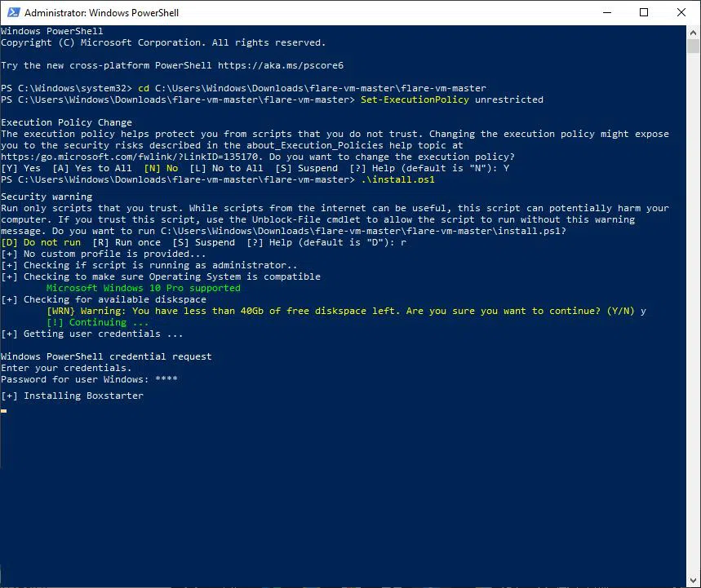This screenshot has height=588, width=701.
Task: Click the "[A] Yes to All" option text
Action: pos(92,168)
